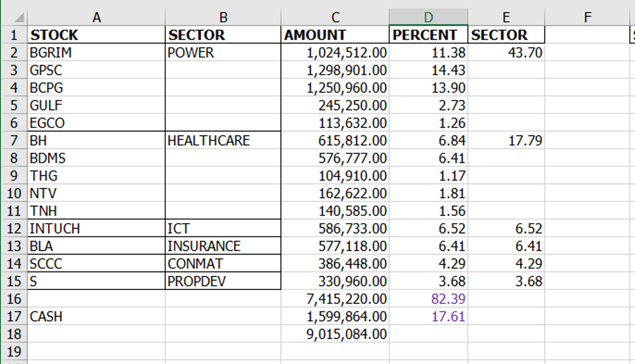635x364 pixels.
Task: Select amount 245,250.00 cell
Action: coord(335,105)
